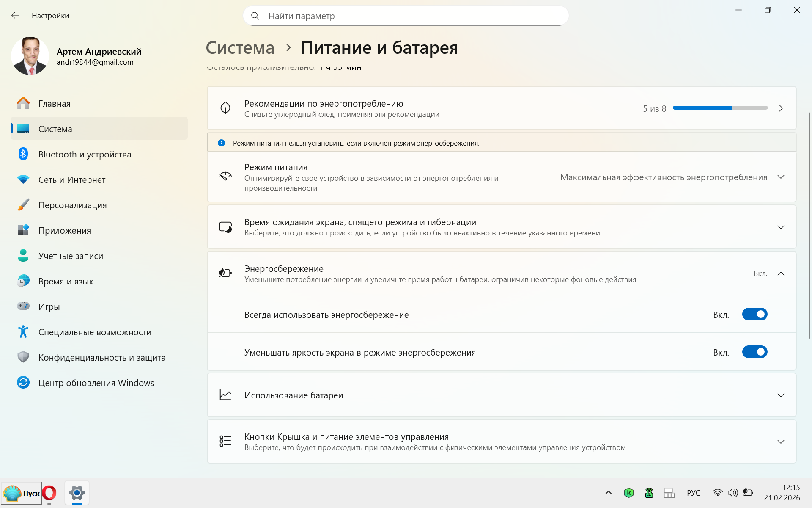Turn off Уменьшать яркость экрана toggle

[754, 352]
